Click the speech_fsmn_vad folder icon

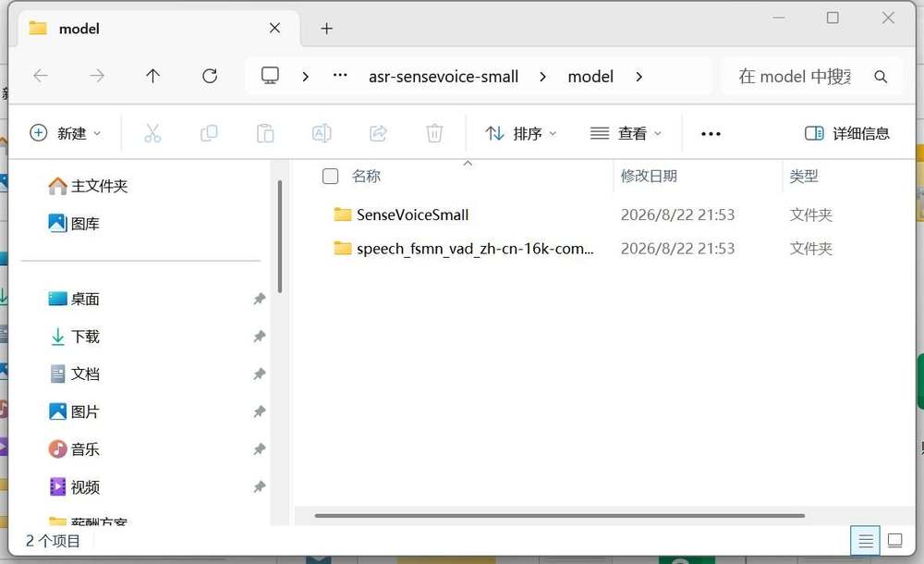(x=343, y=249)
